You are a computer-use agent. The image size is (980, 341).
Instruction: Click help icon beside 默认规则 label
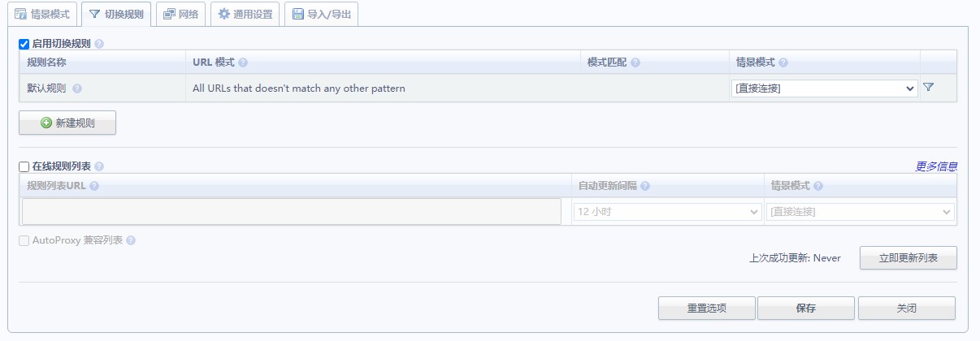(77, 88)
